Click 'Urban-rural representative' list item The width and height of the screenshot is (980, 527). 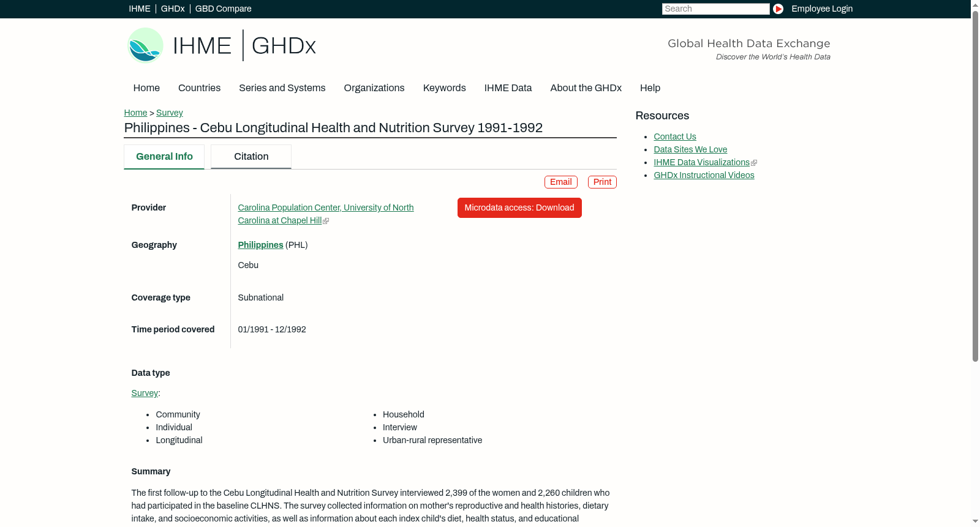point(432,441)
